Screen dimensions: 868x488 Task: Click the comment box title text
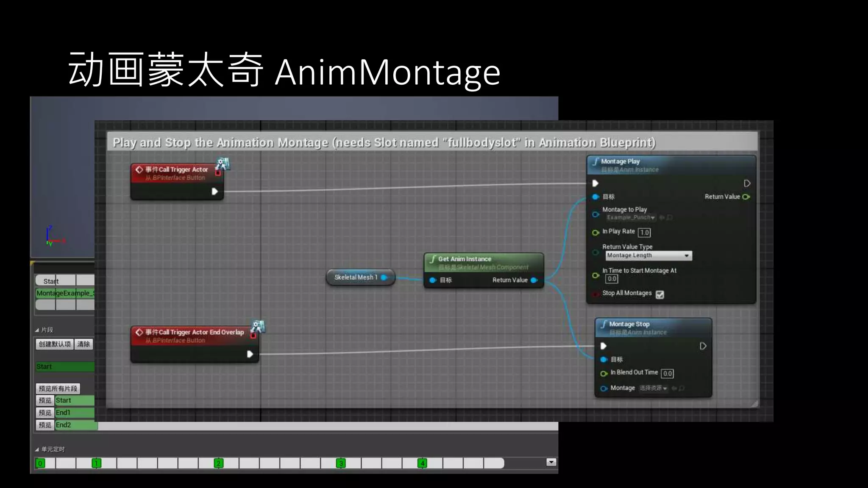pos(384,142)
